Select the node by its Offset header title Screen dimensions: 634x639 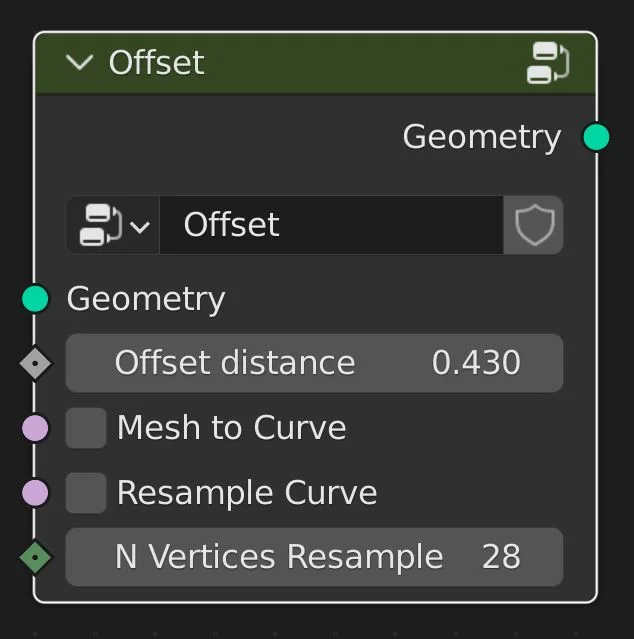[156, 63]
